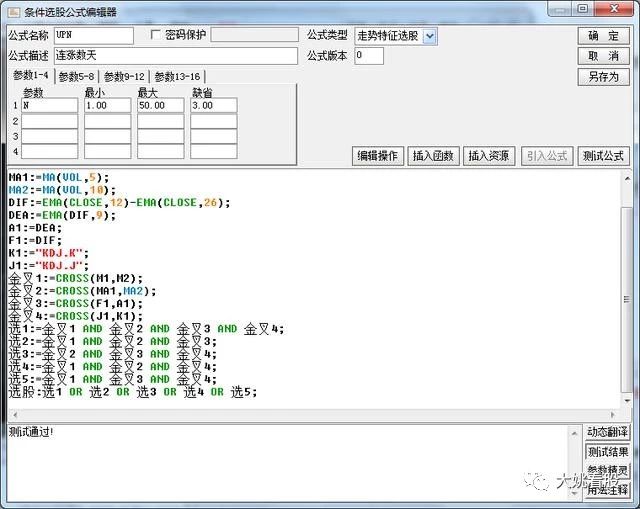Click the 公式版本 input field

(369, 56)
